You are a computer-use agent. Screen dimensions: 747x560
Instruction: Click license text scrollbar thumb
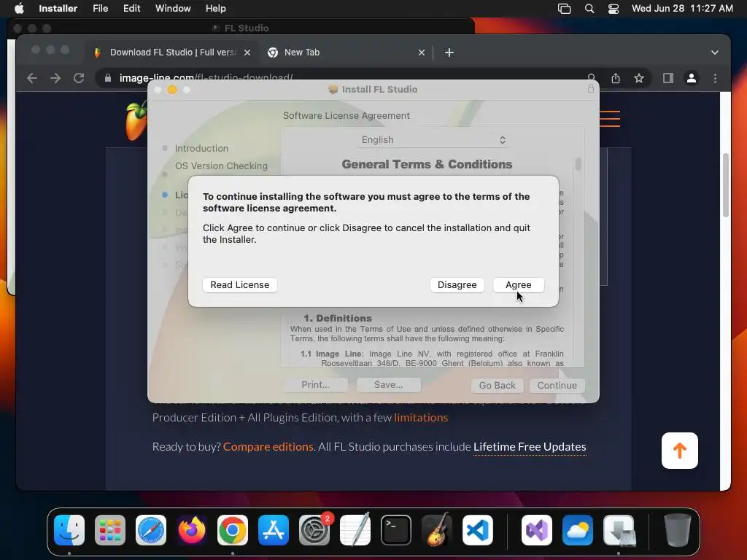tap(578, 164)
